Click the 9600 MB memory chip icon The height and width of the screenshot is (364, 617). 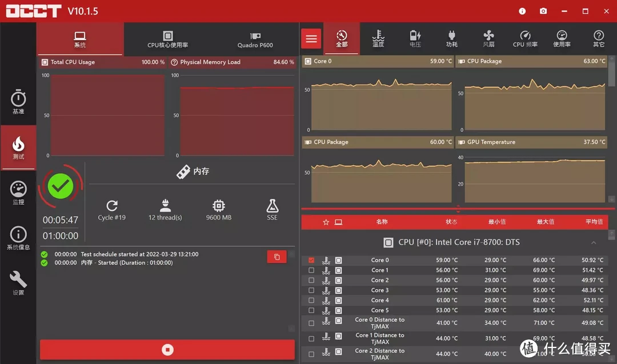tap(219, 205)
